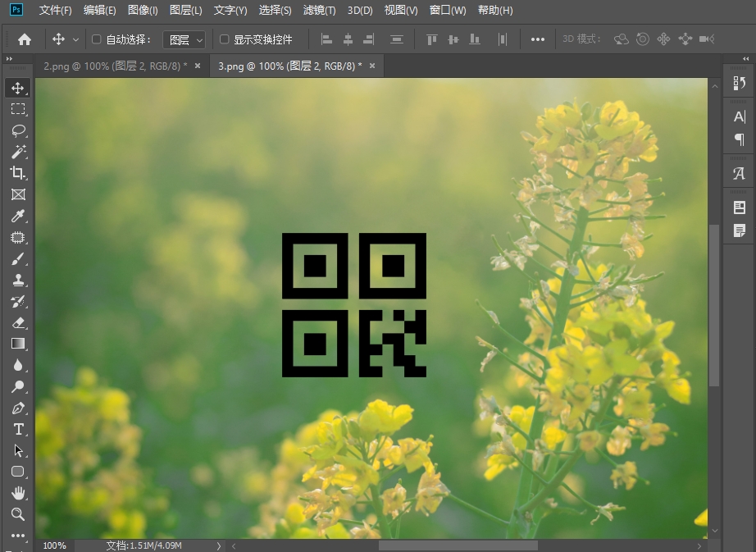Open the 图像(I) menu
The height and width of the screenshot is (552, 756).
143,10
